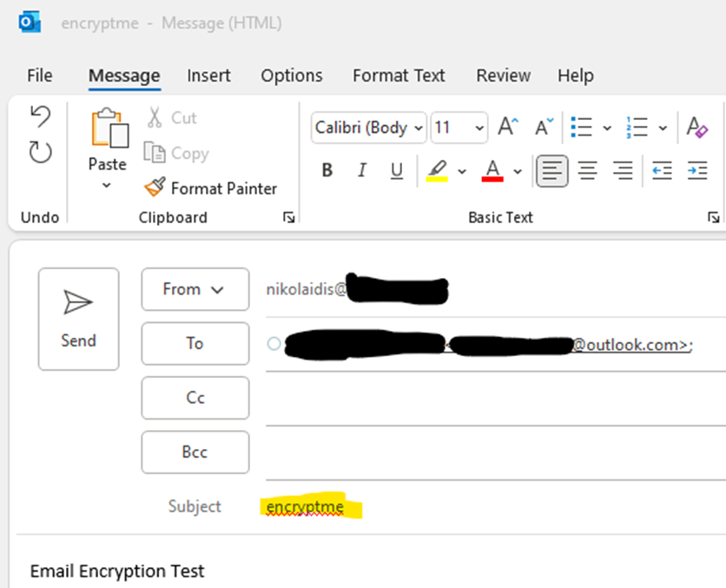Click the Decrease Indent icon

point(662,171)
